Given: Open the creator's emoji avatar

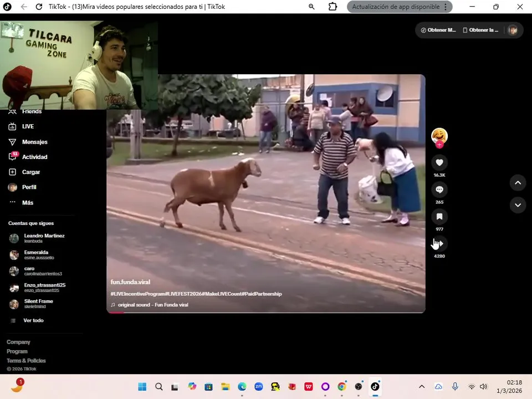Looking at the screenshot, I should click(x=439, y=136).
